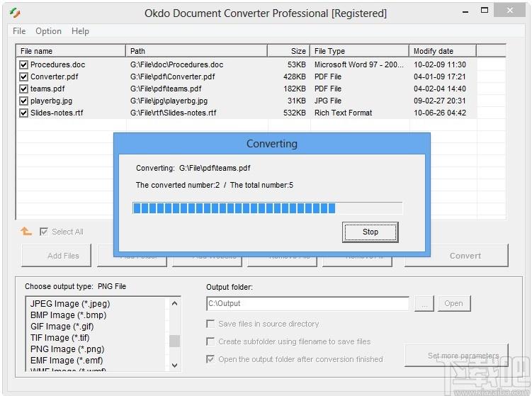
Task: Enable Create subfolder using filename option
Action: coord(210,341)
